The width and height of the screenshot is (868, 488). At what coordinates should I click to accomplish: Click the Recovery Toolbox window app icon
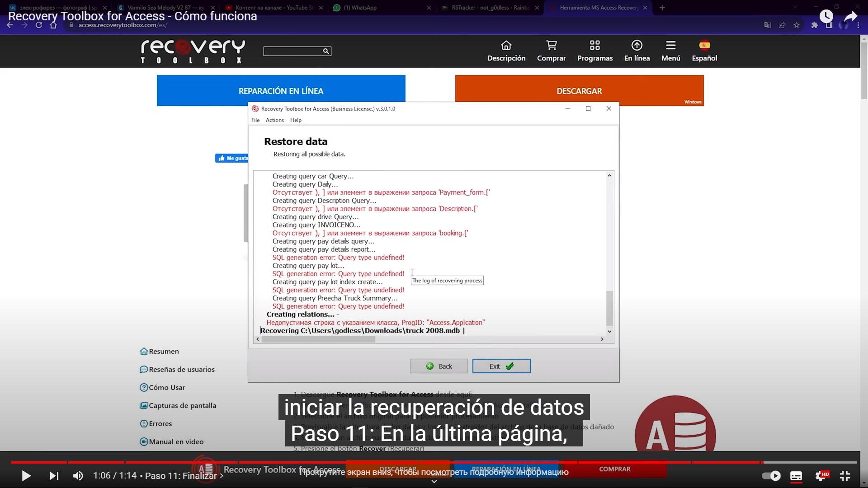[x=255, y=109]
